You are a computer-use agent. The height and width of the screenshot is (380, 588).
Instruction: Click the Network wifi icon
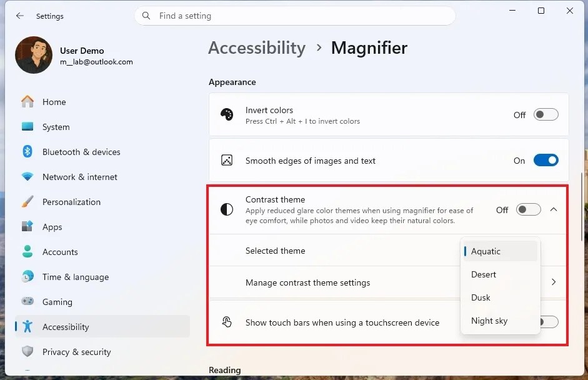[x=27, y=177]
